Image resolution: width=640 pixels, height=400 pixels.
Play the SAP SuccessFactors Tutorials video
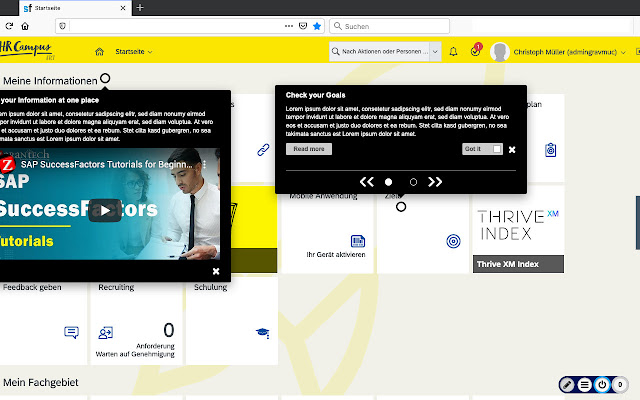click(x=105, y=211)
